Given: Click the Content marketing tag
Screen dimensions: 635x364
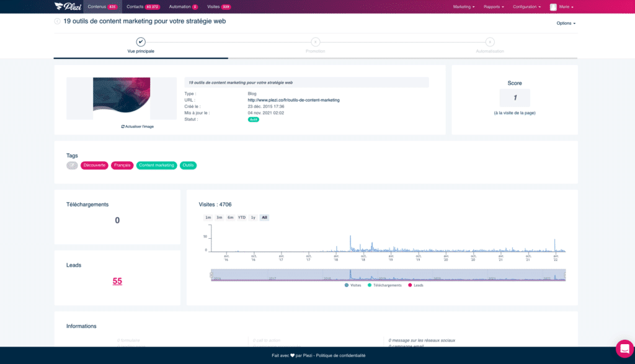Looking at the screenshot, I should coord(156,165).
